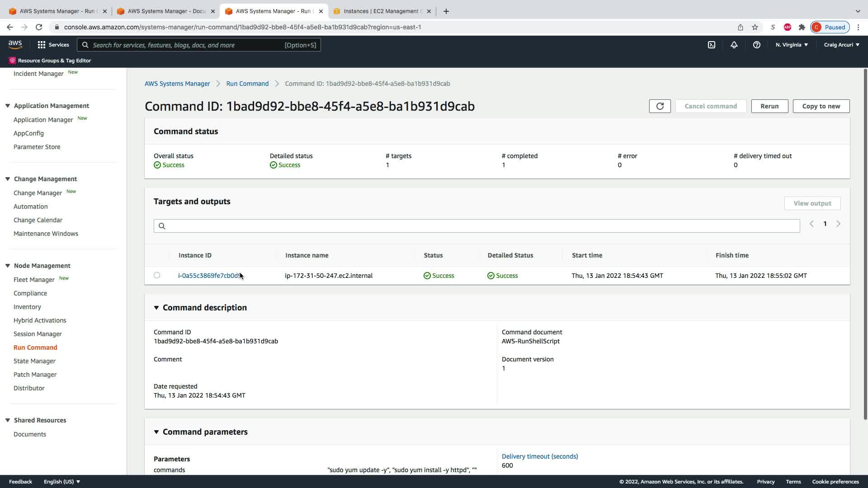Open Run Command breadcrumb link

point(247,84)
